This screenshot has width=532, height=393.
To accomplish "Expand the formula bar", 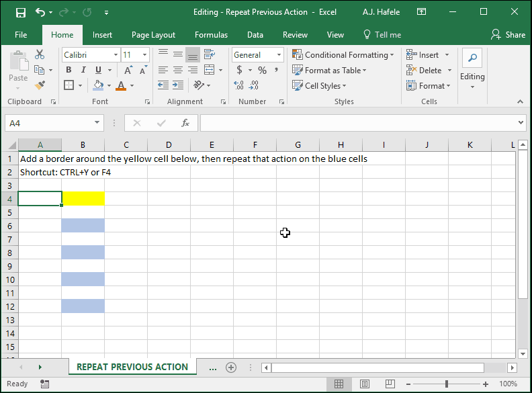I will click(521, 122).
